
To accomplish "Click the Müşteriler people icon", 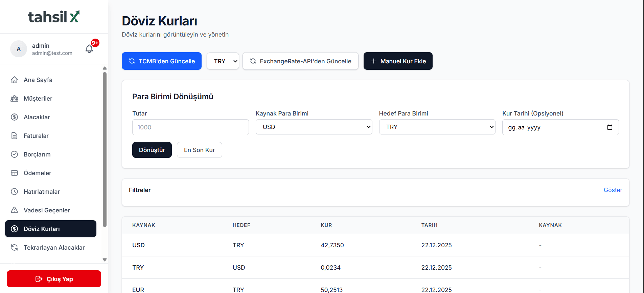I will pyautogui.click(x=14, y=99).
